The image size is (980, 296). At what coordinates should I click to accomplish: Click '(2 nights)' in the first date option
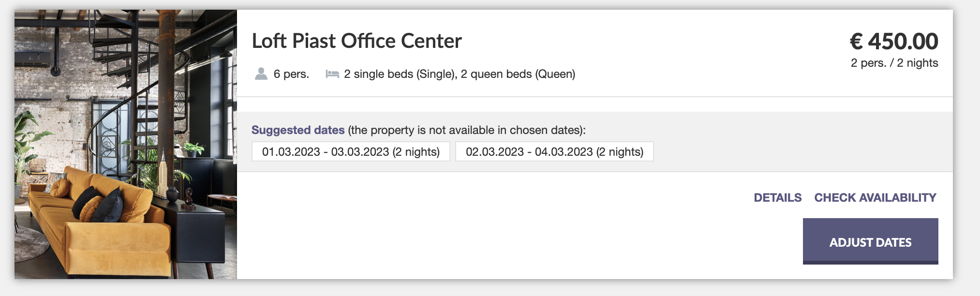(x=416, y=151)
